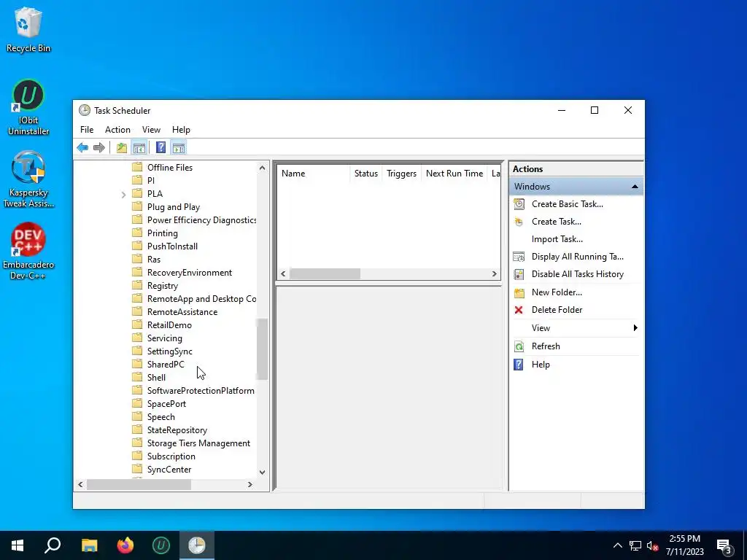The image size is (747, 560).
Task: Select the Plug and Play folder
Action: 174,207
